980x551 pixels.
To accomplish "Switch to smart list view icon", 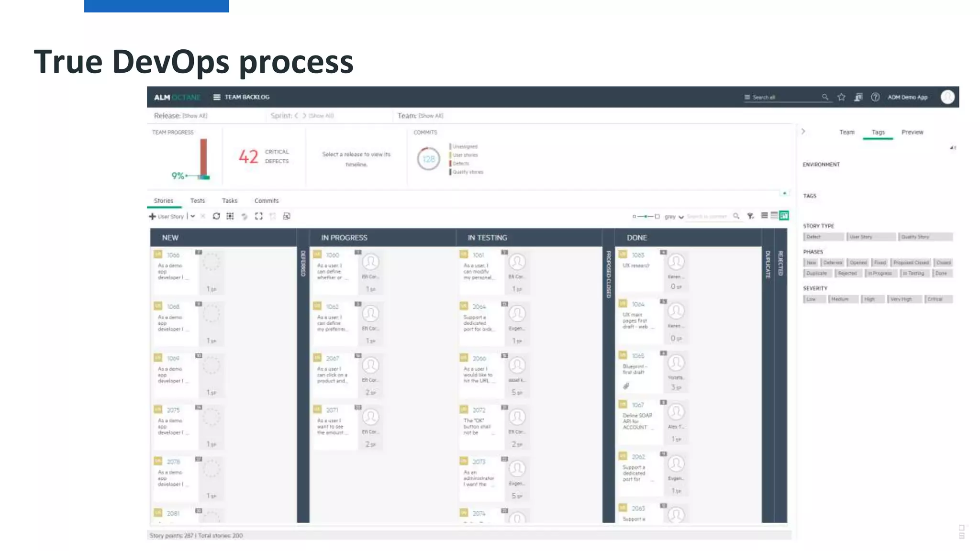I will point(774,216).
